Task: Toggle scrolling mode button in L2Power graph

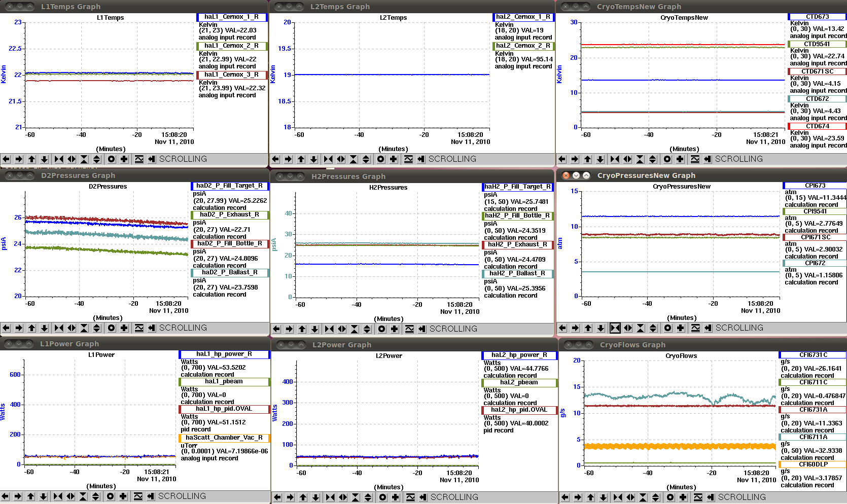Action: 422,497
